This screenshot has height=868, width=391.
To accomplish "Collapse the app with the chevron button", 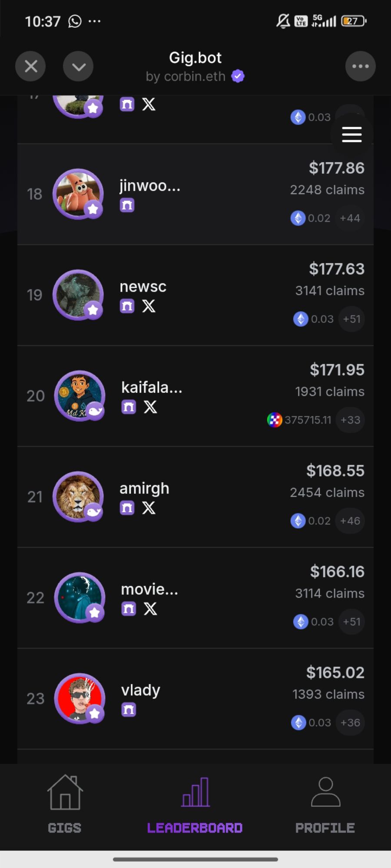I will coord(78,66).
